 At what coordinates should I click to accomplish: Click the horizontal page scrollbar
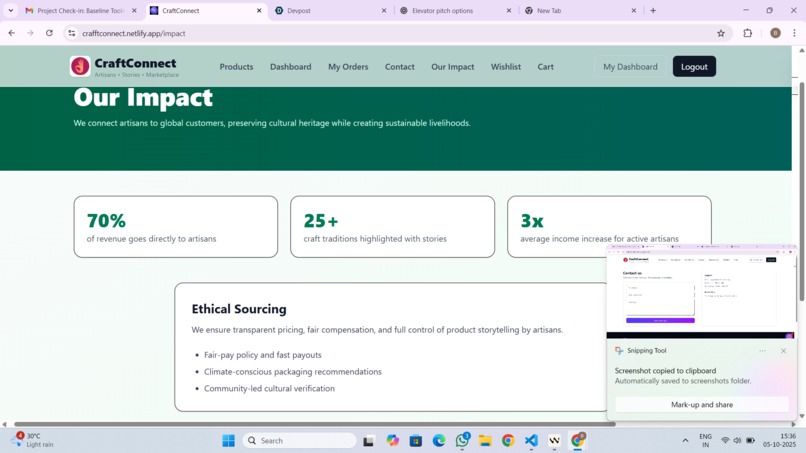click(x=315, y=424)
